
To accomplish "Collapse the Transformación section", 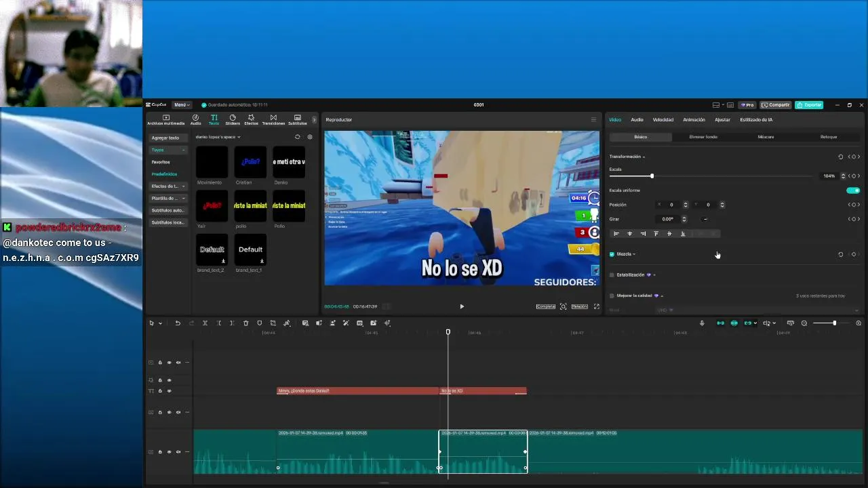I will tap(627, 157).
